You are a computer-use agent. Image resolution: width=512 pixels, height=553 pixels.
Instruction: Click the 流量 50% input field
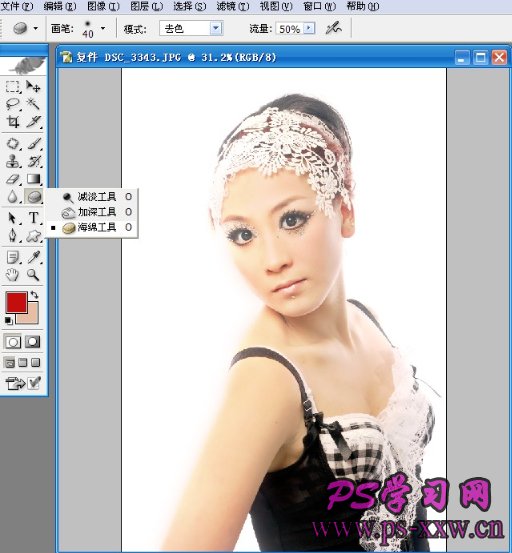click(x=289, y=29)
